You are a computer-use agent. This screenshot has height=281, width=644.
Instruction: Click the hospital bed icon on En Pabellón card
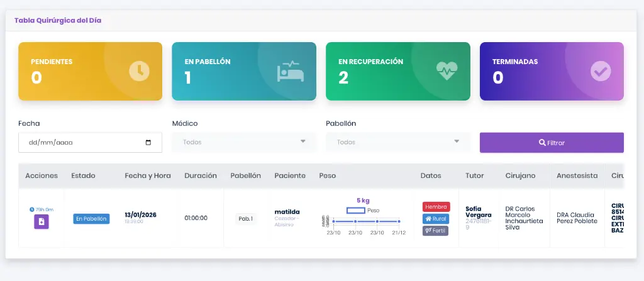point(291,71)
